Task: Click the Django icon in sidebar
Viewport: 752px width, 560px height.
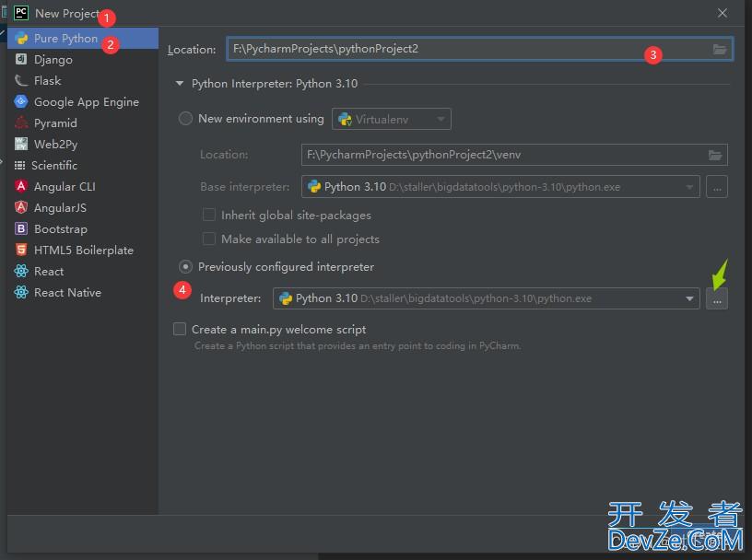Action: [21, 59]
